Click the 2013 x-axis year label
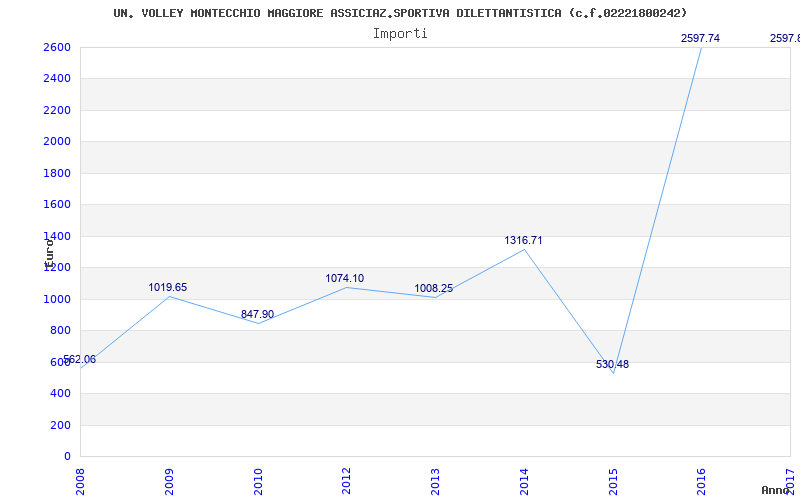The width and height of the screenshot is (800, 500). [x=435, y=481]
